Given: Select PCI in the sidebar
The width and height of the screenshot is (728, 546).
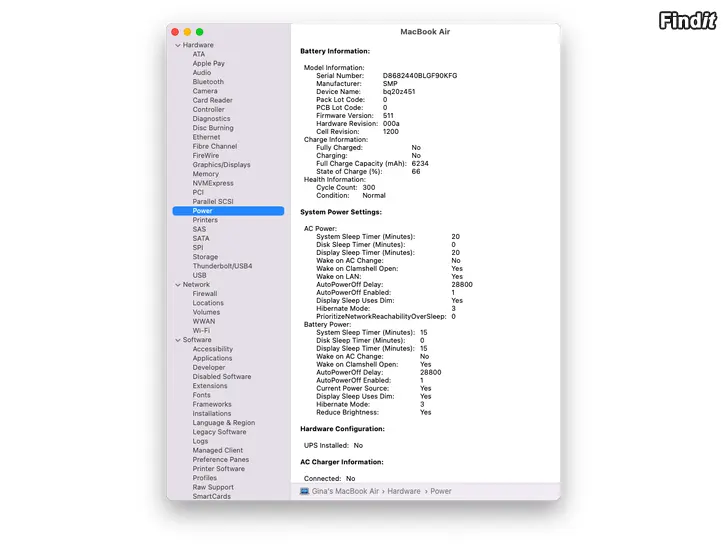Looking at the screenshot, I should click(198, 193).
